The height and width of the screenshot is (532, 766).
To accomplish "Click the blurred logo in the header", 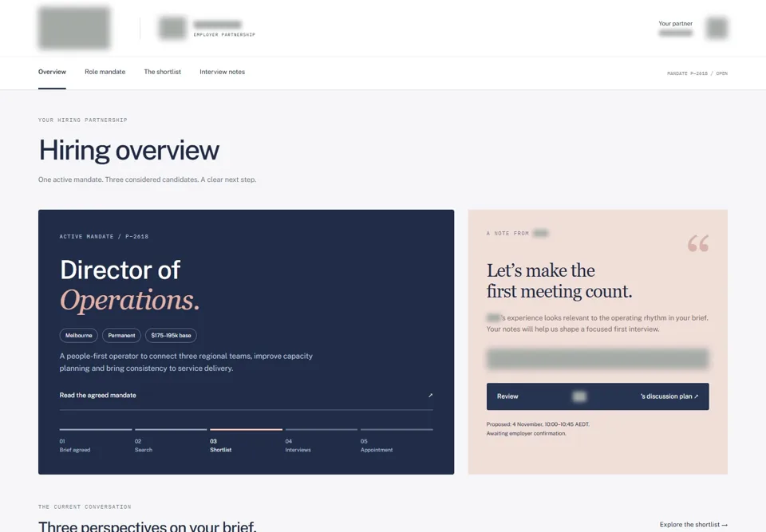I will [x=74, y=28].
